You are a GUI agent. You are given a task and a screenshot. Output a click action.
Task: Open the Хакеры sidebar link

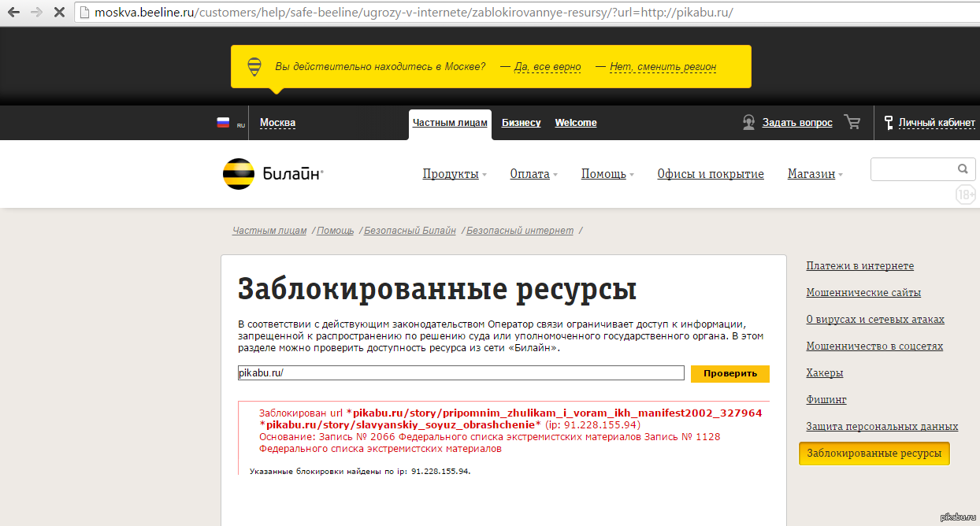(825, 373)
